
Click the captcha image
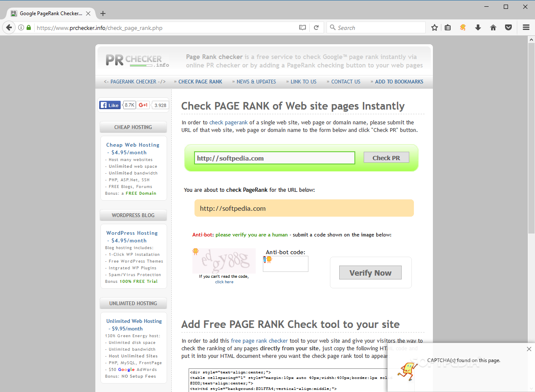coord(224,261)
